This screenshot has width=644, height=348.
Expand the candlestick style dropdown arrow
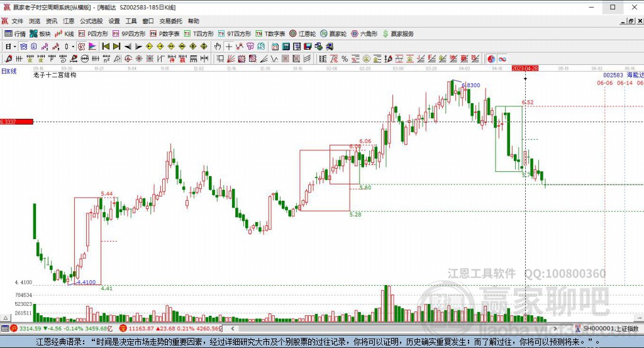pyautogui.click(x=73, y=47)
